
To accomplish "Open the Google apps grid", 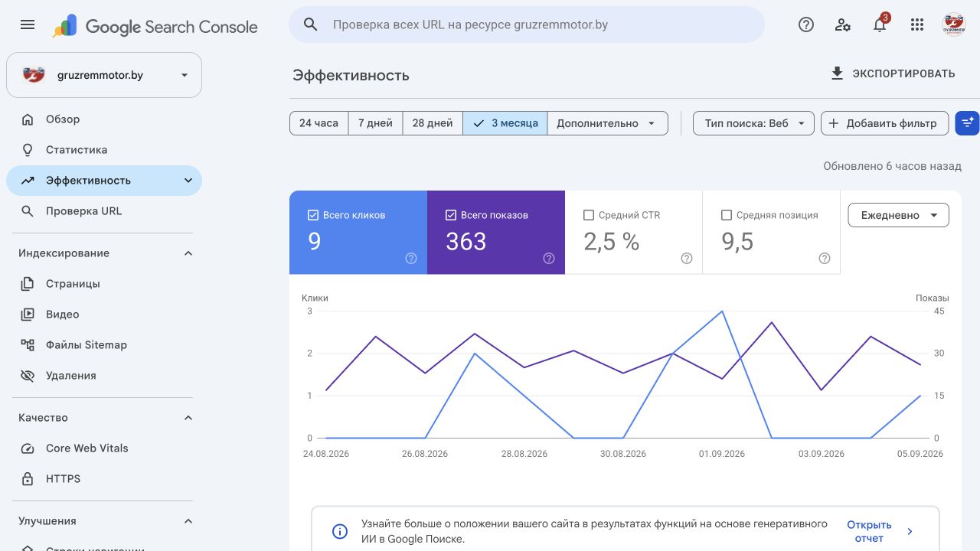I will point(917,24).
